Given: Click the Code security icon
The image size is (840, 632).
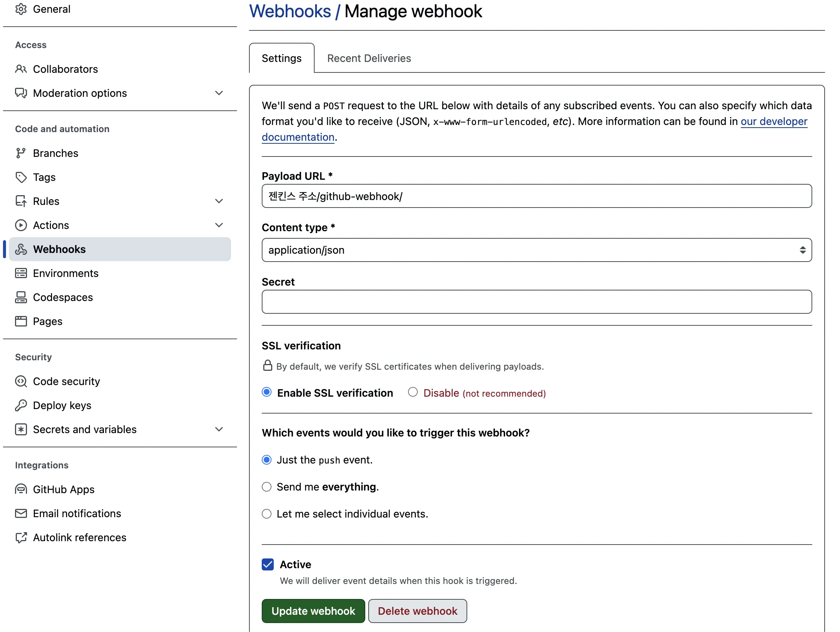Looking at the screenshot, I should pyautogui.click(x=21, y=381).
